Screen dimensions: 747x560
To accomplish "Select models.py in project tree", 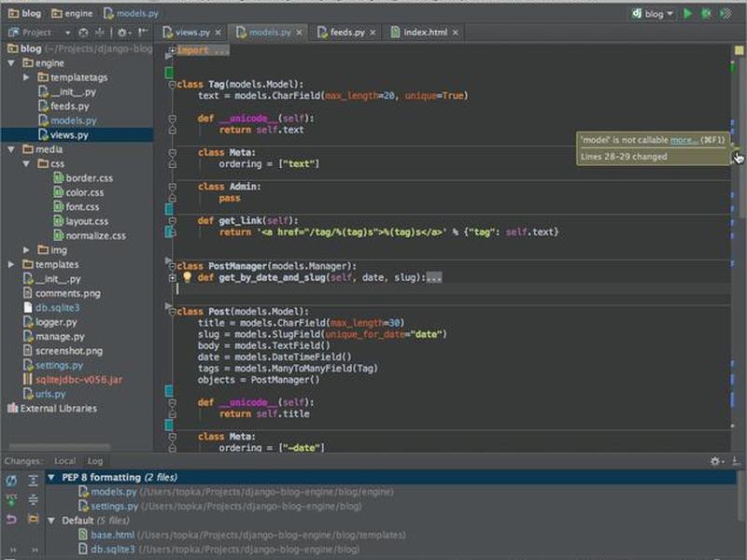I will (67, 120).
